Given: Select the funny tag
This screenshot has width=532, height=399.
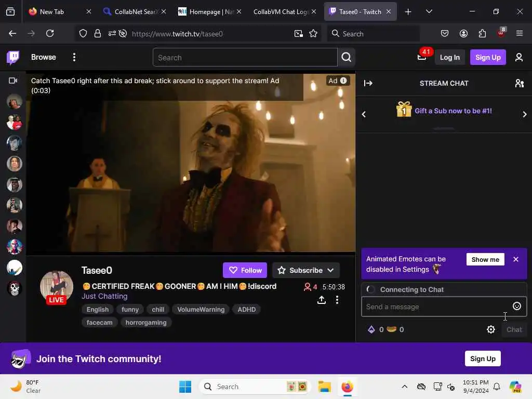Looking at the screenshot, I should pos(130,310).
